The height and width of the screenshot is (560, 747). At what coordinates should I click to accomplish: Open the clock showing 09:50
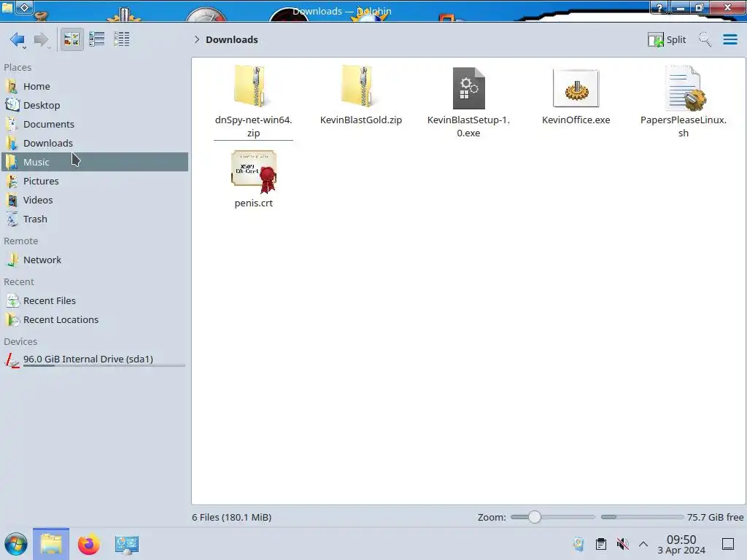[x=681, y=544]
